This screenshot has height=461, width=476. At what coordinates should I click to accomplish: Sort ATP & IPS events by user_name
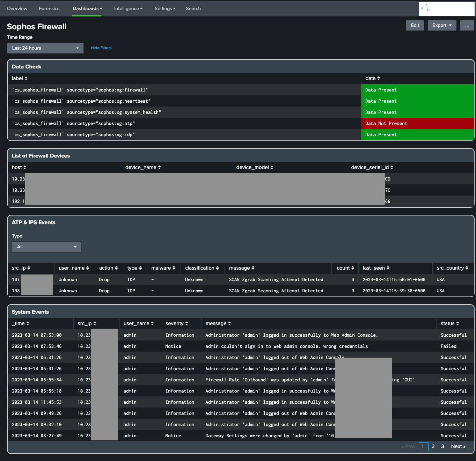click(74, 268)
